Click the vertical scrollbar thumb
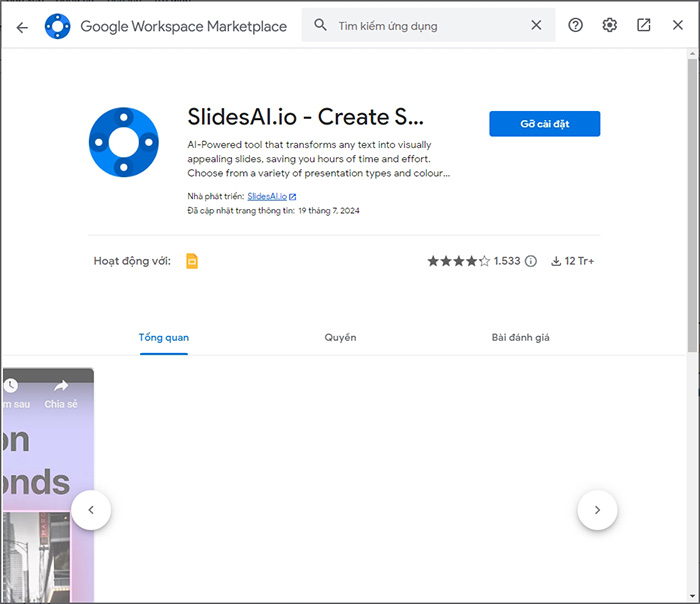The height and width of the screenshot is (604, 700). [692, 205]
